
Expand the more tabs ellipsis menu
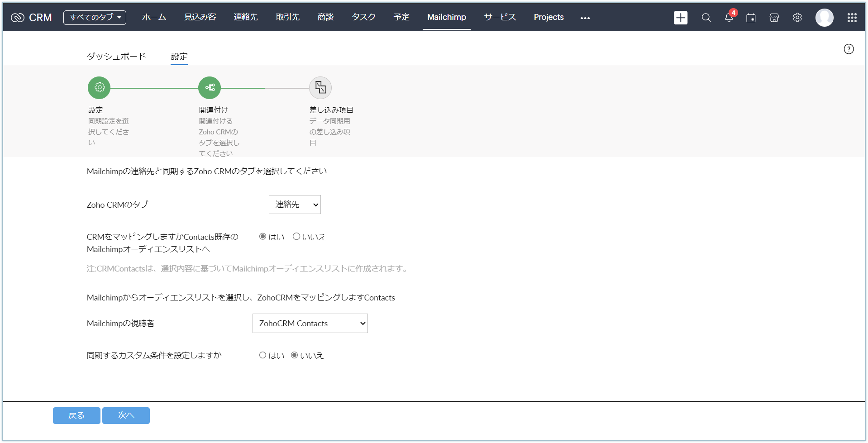pos(585,18)
